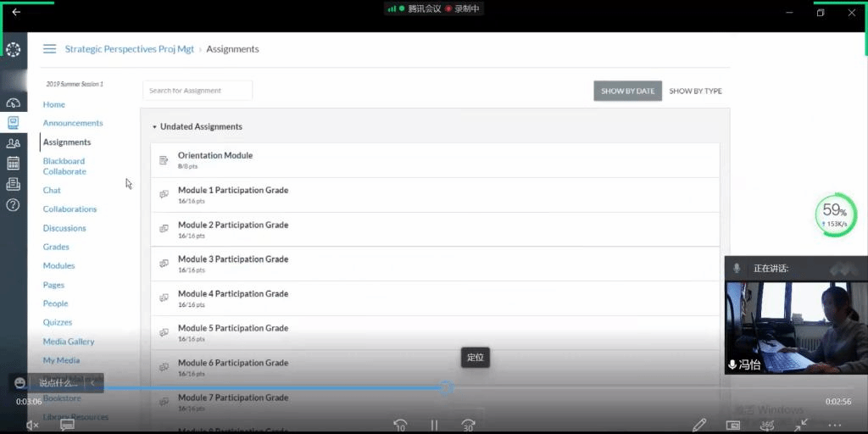Open the more options ellipsis in player
The height and width of the screenshot is (434, 868).
(834, 425)
